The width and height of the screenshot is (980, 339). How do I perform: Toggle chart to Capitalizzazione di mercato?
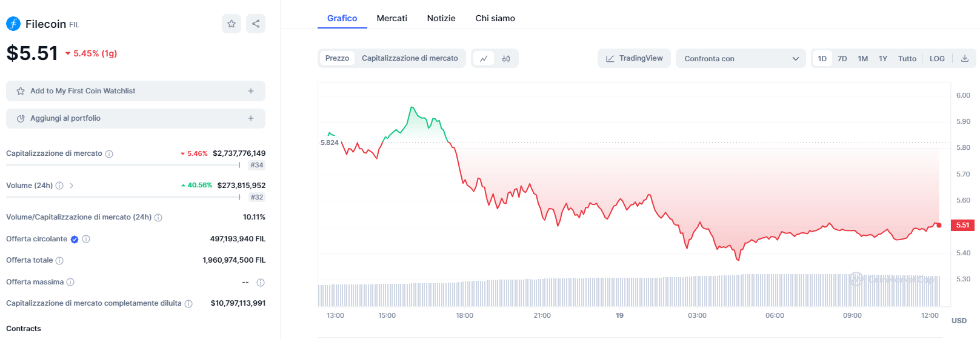coord(410,58)
